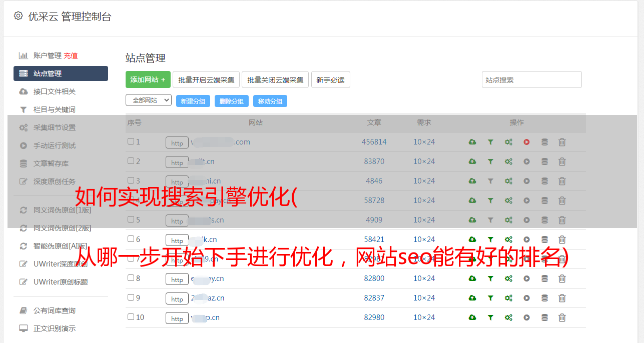The width and height of the screenshot is (644, 343).
Task: Click the http button in row 10
Action: 177,318
